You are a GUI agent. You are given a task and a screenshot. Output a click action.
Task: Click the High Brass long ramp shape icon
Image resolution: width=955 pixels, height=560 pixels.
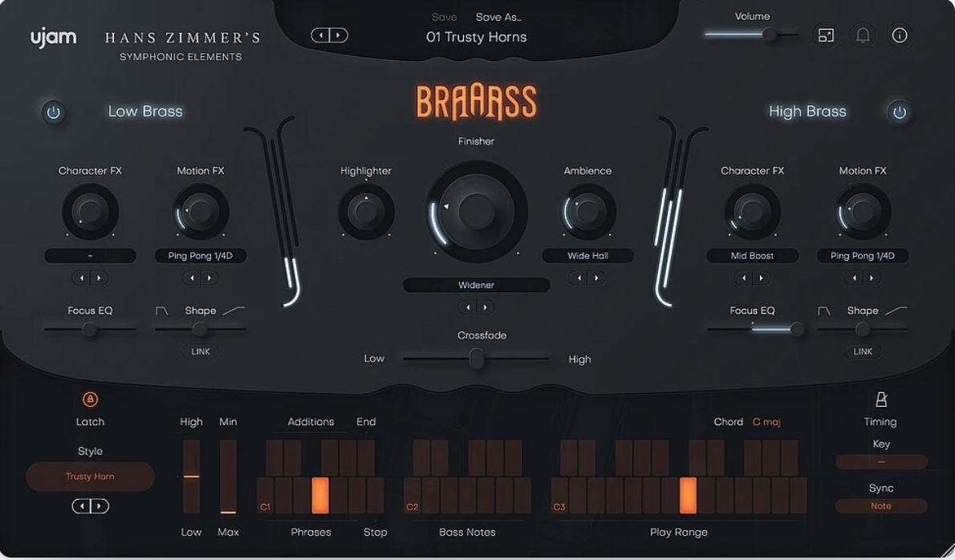click(x=896, y=310)
